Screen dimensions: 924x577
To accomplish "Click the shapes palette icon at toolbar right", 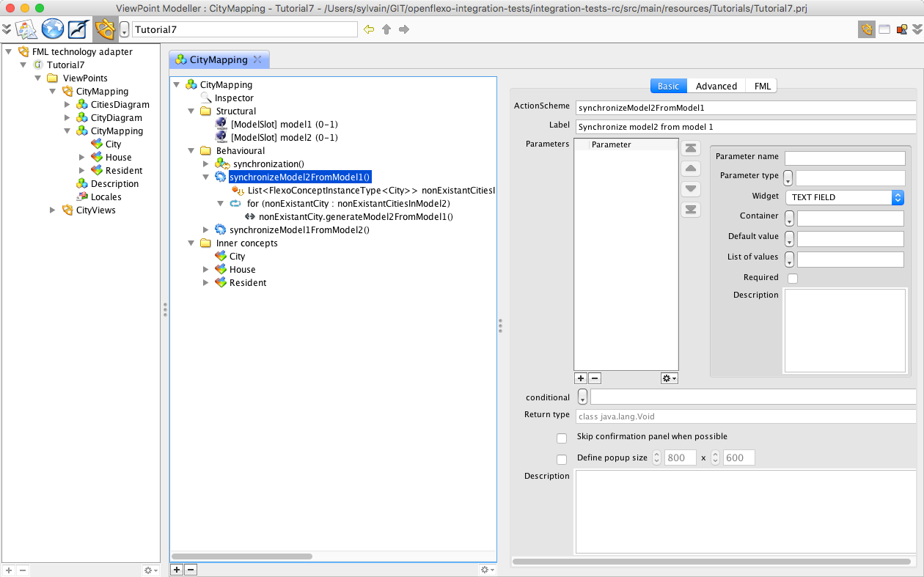I will (x=902, y=29).
